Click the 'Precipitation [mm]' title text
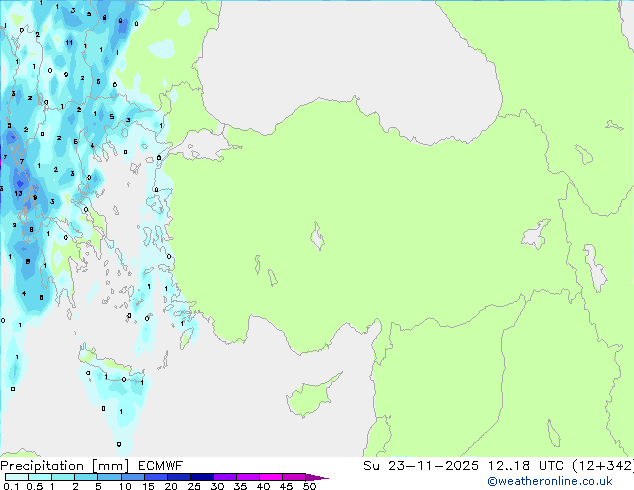This screenshot has width=634, height=490. [x=65, y=466]
